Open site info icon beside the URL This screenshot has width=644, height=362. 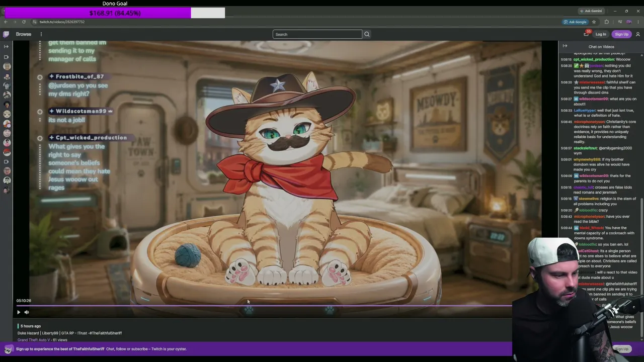coord(35,22)
